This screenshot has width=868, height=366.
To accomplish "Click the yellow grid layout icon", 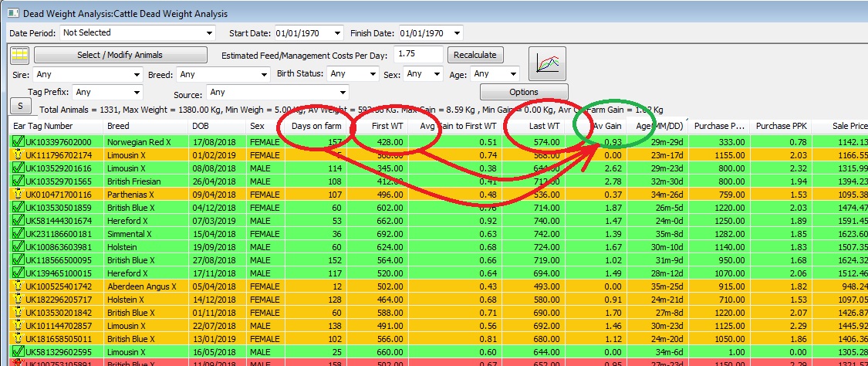I will (x=19, y=54).
